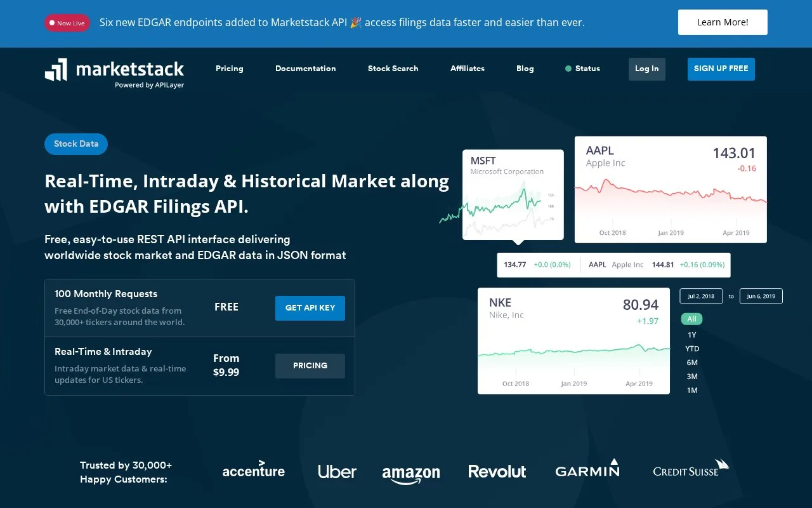Open the Documentation page
This screenshot has height=508, width=812.
(x=306, y=69)
